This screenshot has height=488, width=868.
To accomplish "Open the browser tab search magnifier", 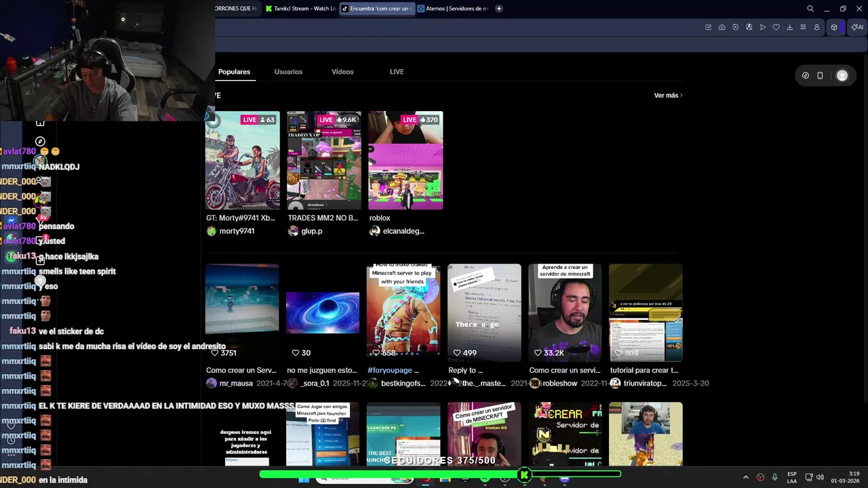I will (810, 9).
